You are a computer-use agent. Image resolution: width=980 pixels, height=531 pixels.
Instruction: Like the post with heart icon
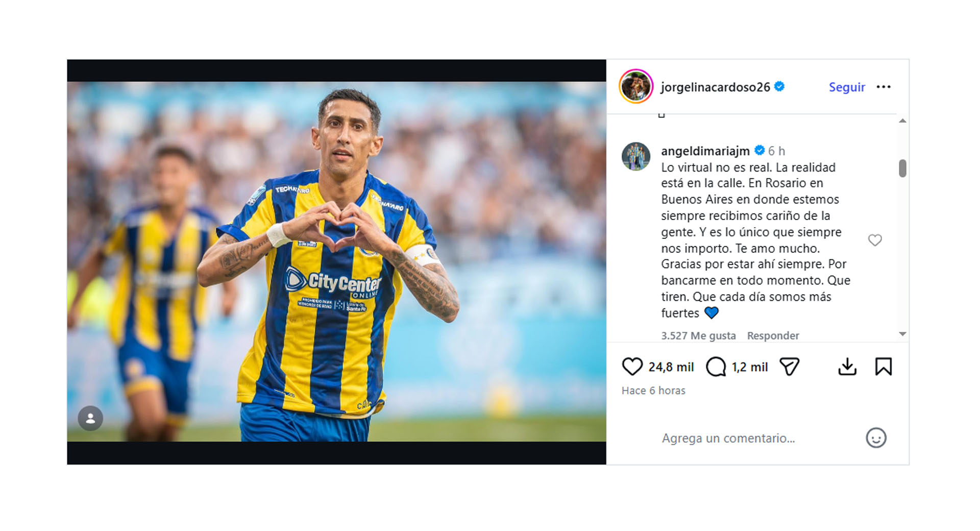632,367
